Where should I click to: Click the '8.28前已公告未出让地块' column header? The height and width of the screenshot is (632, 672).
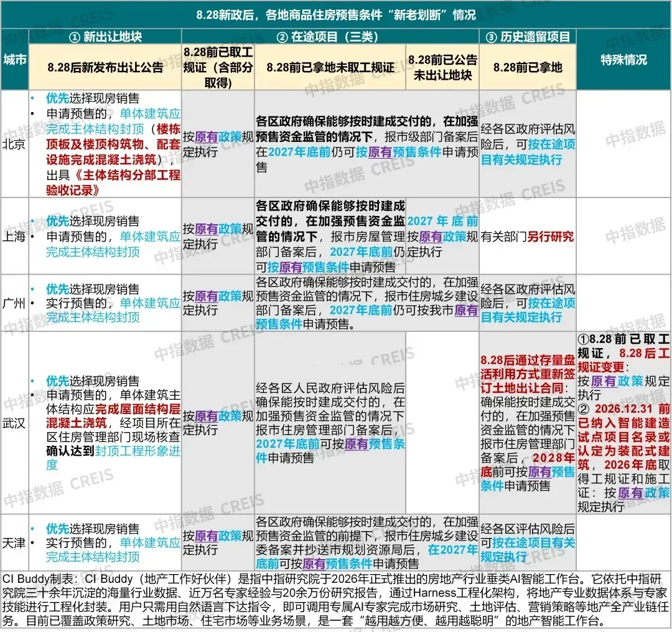(x=442, y=67)
